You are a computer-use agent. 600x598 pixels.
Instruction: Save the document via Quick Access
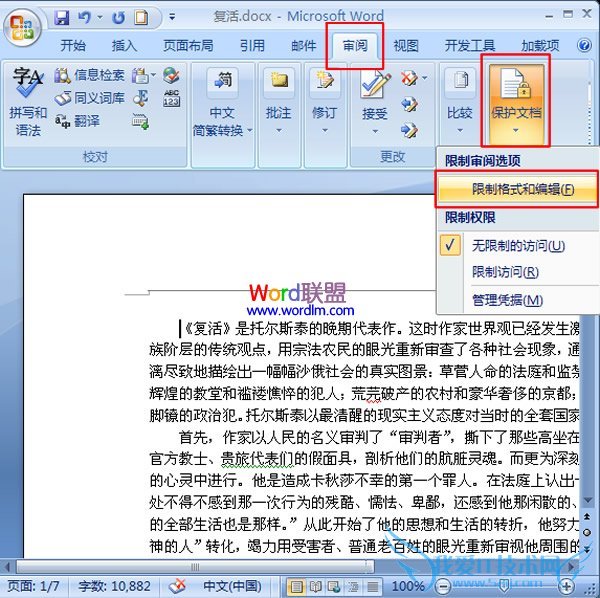tap(62, 18)
